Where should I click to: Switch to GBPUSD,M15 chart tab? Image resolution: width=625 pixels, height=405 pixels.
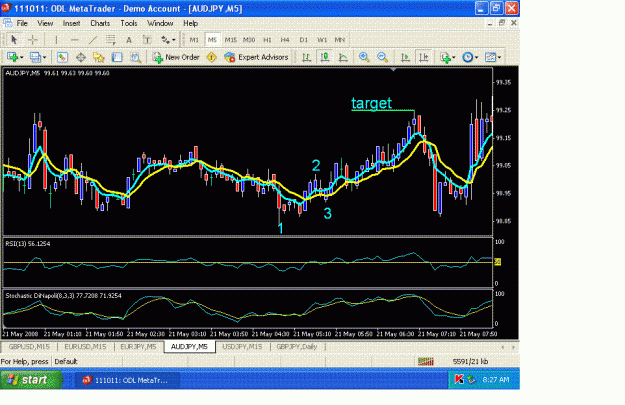tap(29, 347)
